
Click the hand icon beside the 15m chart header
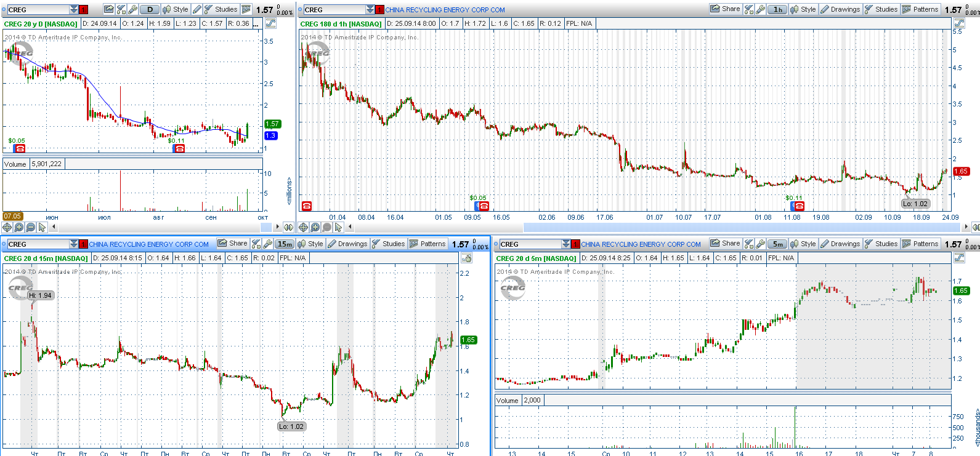pyautogui.click(x=467, y=258)
